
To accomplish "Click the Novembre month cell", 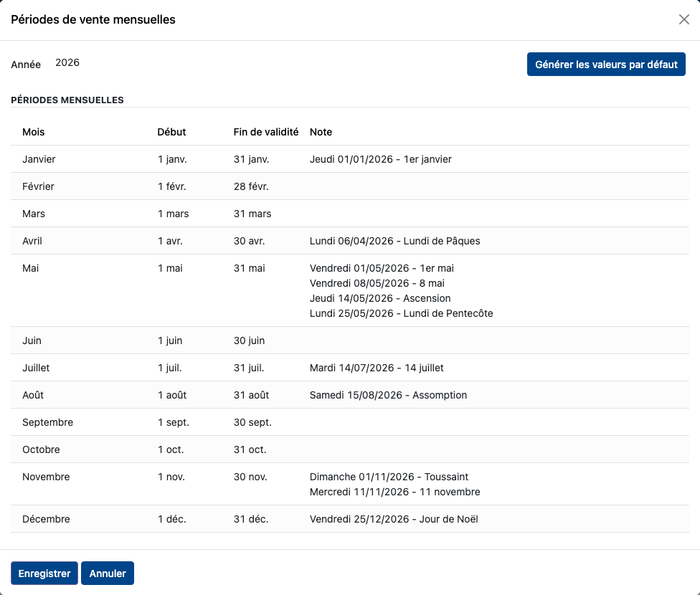I will pos(46,477).
